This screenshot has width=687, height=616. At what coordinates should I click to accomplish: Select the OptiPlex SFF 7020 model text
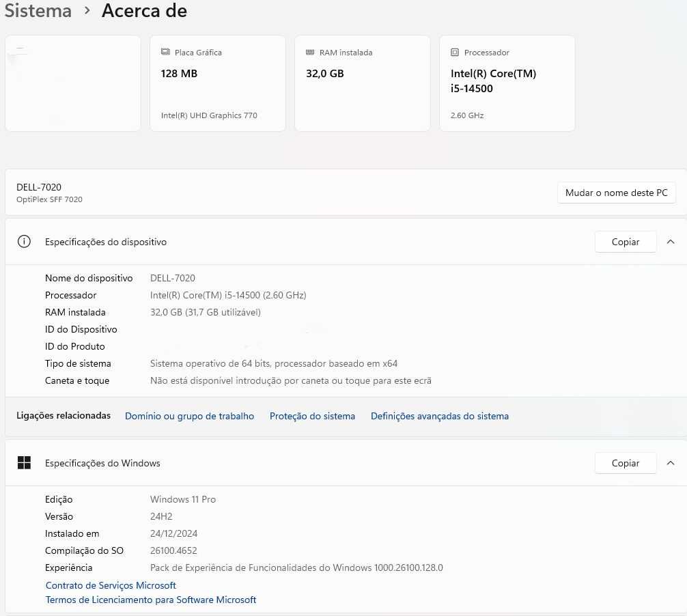[49, 199]
